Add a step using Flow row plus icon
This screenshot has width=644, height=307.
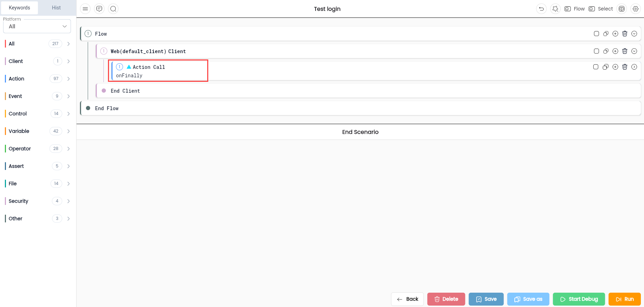pos(615,34)
